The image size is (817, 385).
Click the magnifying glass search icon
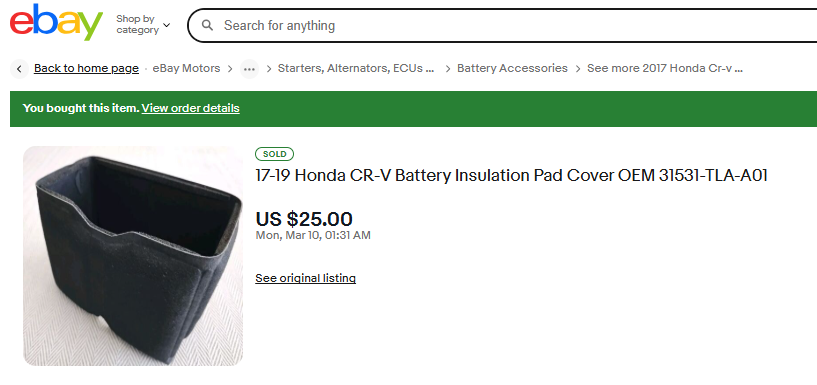click(x=207, y=25)
